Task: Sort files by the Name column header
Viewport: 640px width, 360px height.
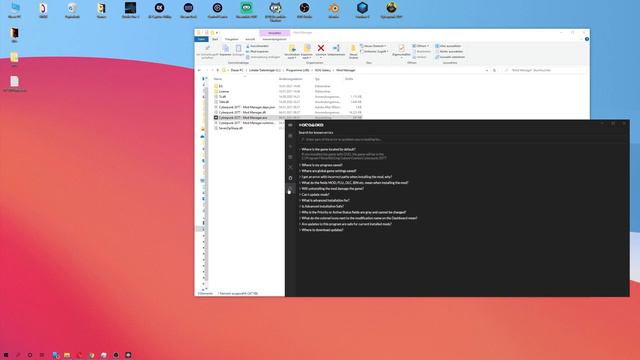Action: tap(218, 79)
